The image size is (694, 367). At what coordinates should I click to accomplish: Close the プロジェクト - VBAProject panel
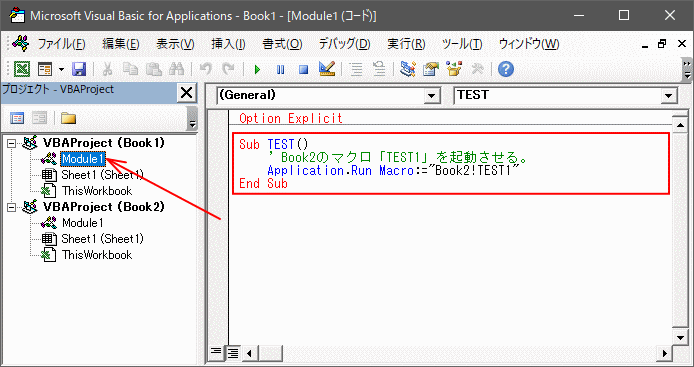(187, 93)
